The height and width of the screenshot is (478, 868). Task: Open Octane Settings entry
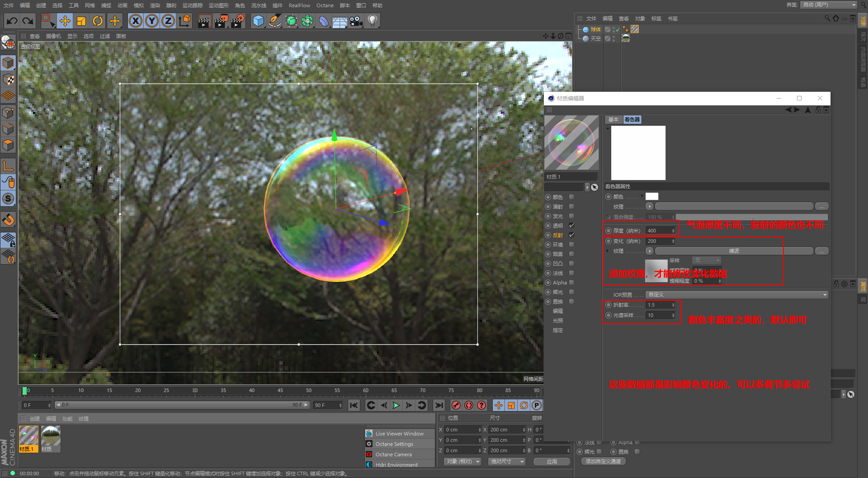[x=400, y=444]
